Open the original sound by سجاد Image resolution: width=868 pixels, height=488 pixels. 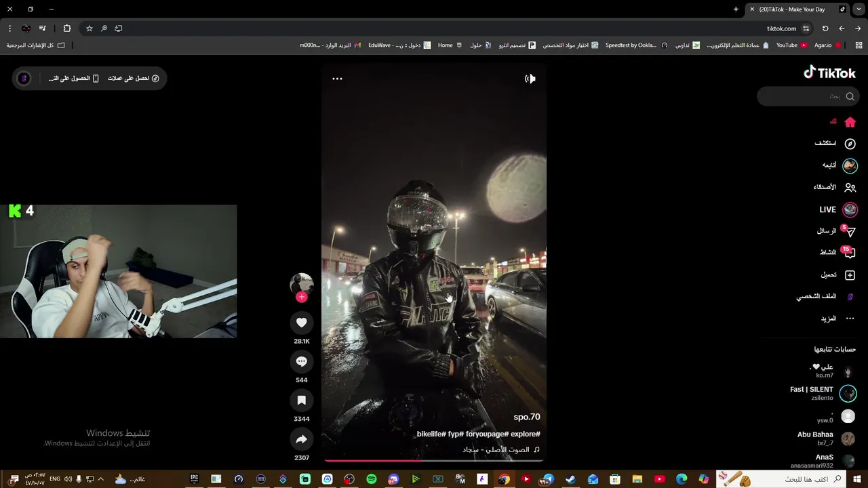point(501,449)
